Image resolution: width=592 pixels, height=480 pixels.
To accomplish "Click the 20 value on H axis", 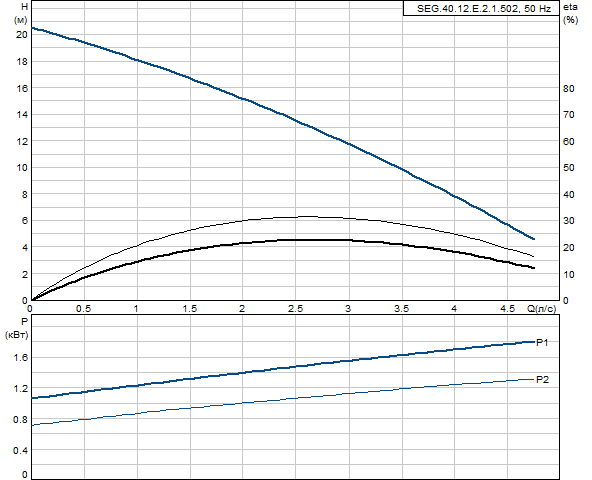I will [x=22, y=35].
